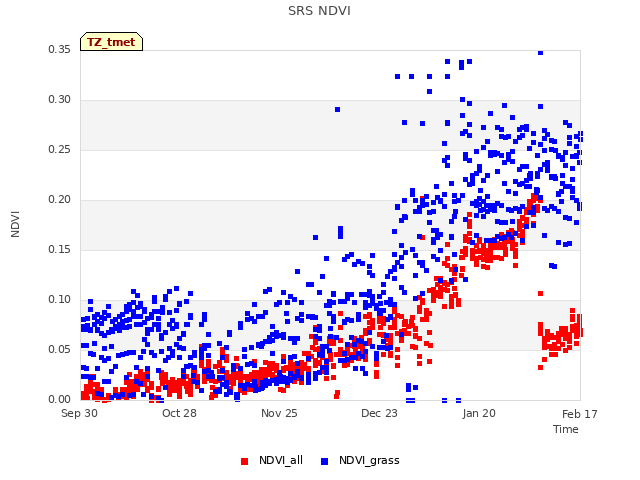Viewport: 640px width, 480px height.
Task: Click the 0.25 y-axis tick label
Action: (x=60, y=149)
